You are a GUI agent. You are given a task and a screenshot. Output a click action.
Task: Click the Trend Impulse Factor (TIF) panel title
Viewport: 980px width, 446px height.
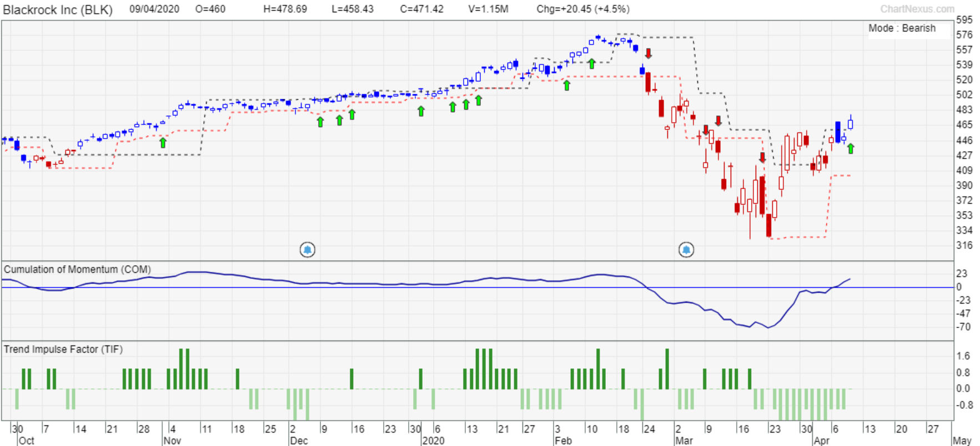coord(63,349)
